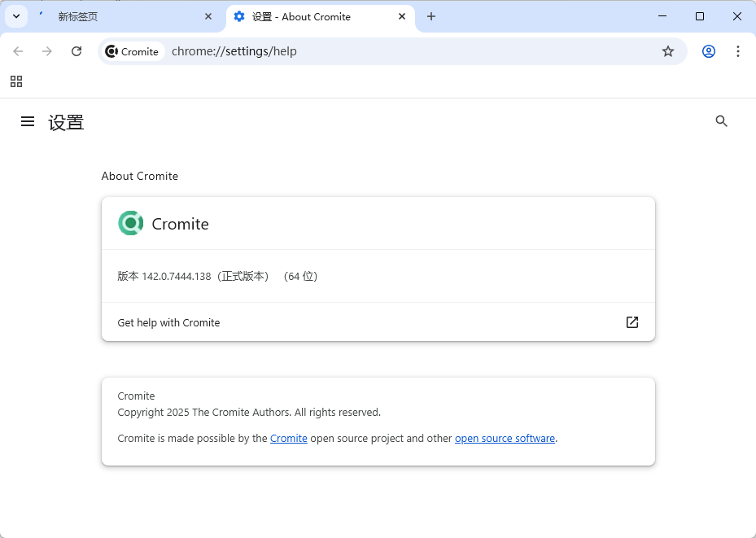Click the search icon in settings
Screen dimensions: 756x538
721,120
